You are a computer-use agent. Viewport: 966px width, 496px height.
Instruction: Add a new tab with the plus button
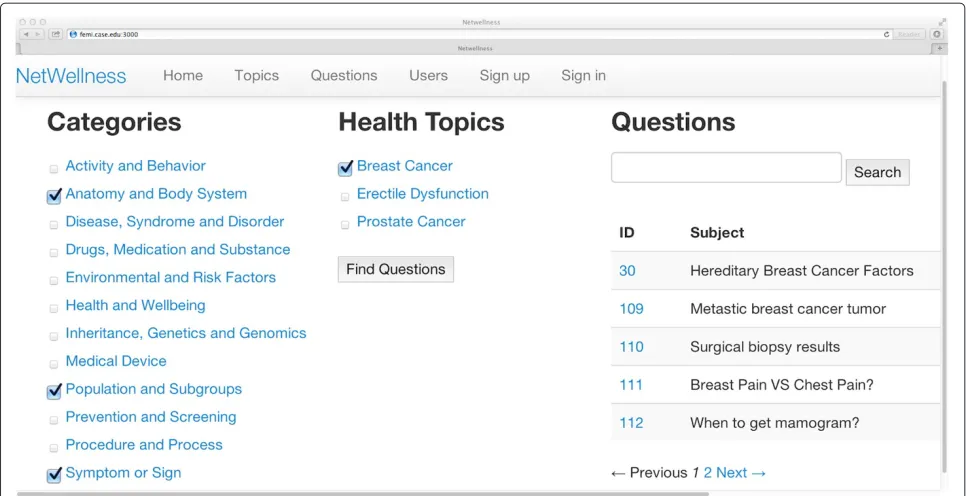pyautogui.click(x=940, y=48)
